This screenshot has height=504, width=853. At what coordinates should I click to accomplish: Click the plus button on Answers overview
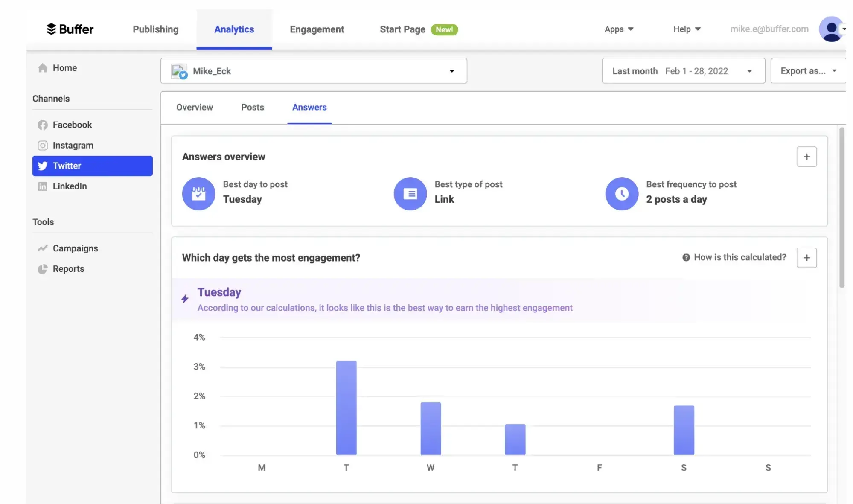pyautogui.click(x=806, y=157)
